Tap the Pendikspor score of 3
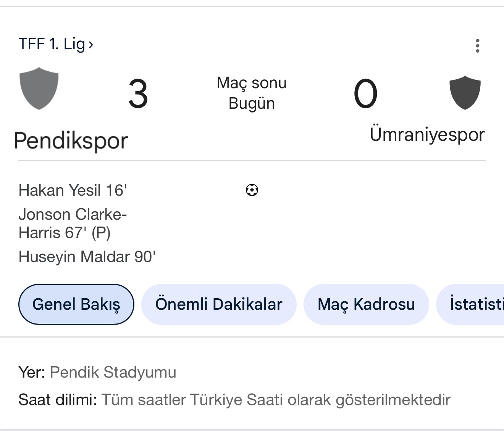 click(x=138, y=94)
